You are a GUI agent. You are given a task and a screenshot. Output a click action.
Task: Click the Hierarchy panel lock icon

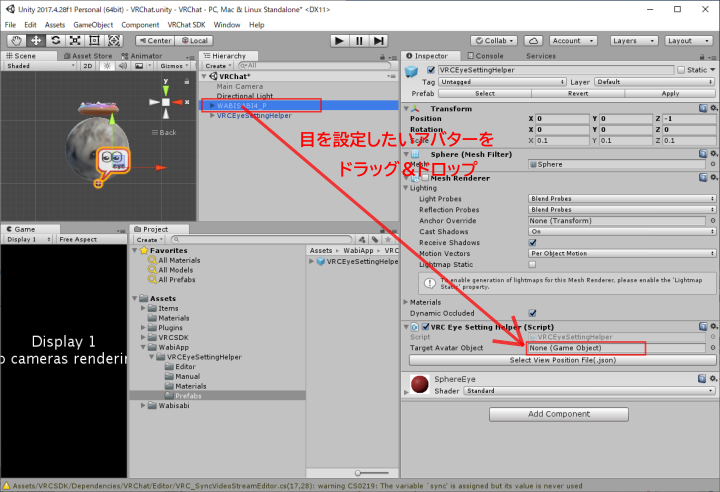coord(382,57)
